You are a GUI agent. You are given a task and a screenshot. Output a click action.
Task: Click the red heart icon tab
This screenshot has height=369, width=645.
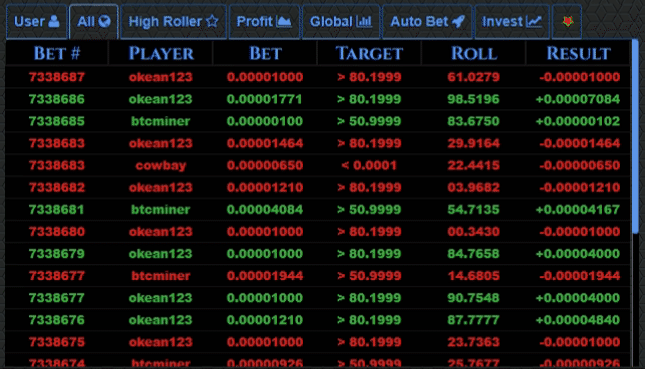[567, 22]
